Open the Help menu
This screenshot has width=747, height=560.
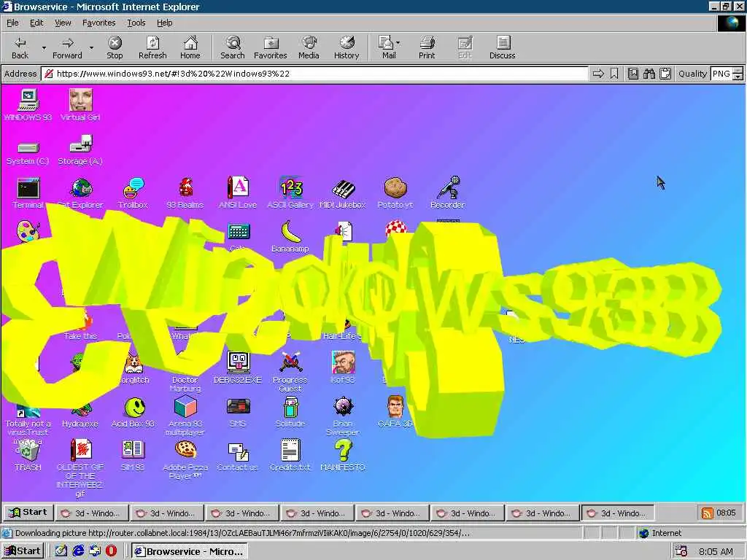coord(164,23)
